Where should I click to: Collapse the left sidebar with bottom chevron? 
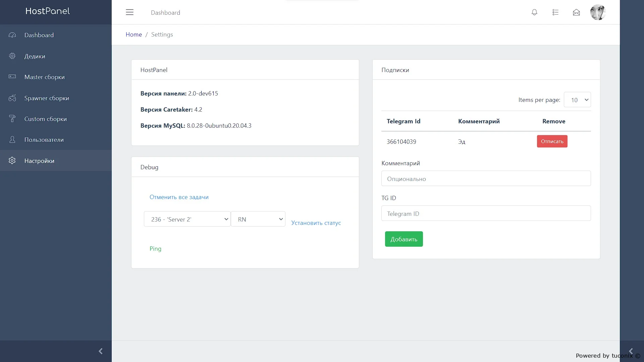pyautogui.click(x=100, y=351)
